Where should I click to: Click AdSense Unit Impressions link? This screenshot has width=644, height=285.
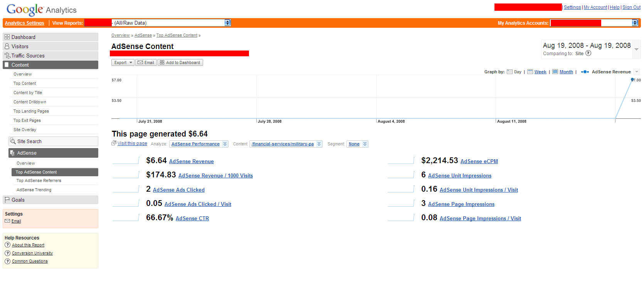(x=460, y=175)
